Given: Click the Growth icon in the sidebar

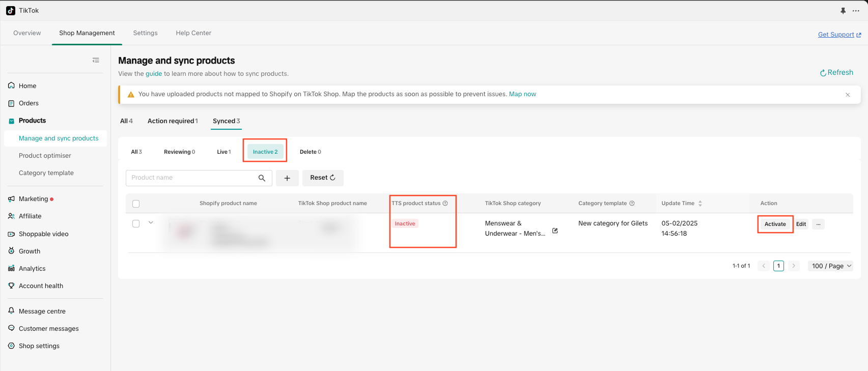Looking at the screenshot, I should (x=11, y=251).
